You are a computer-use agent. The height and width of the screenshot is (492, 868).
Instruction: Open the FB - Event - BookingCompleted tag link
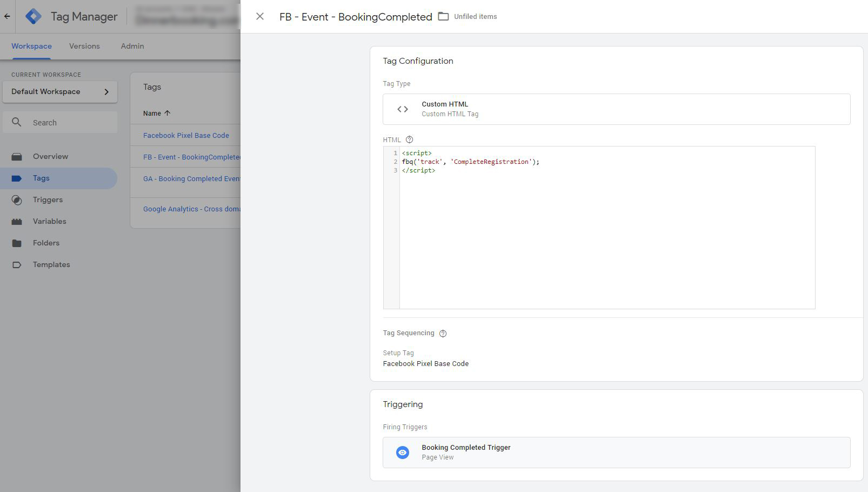point(192,157)
